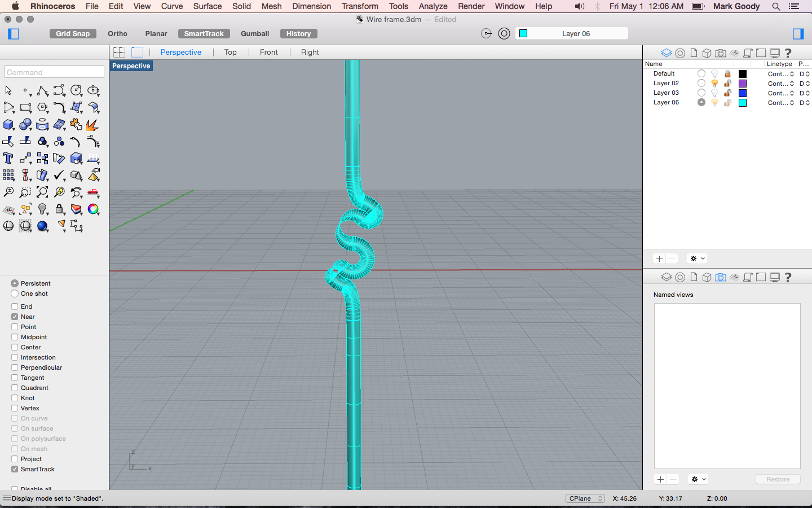
Task: Click the blue Rendered sphere display icon
Action: click(x=42, y=226)
